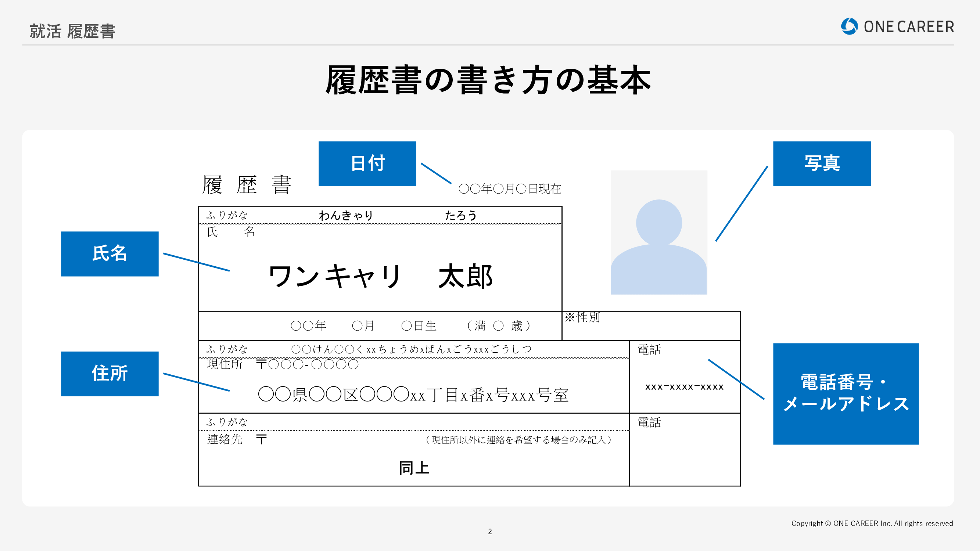Select the blue 日付 label box

click(x=367, y=163)
